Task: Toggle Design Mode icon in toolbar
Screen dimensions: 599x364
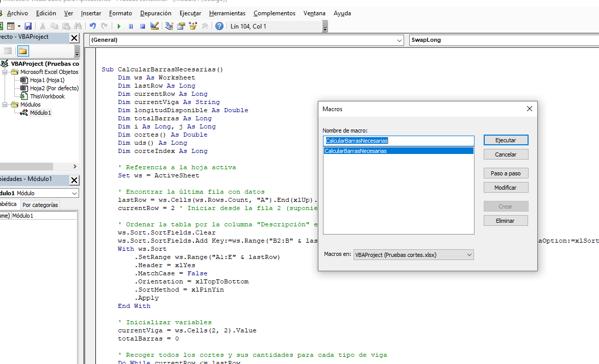Action: (x=155, y=26)
